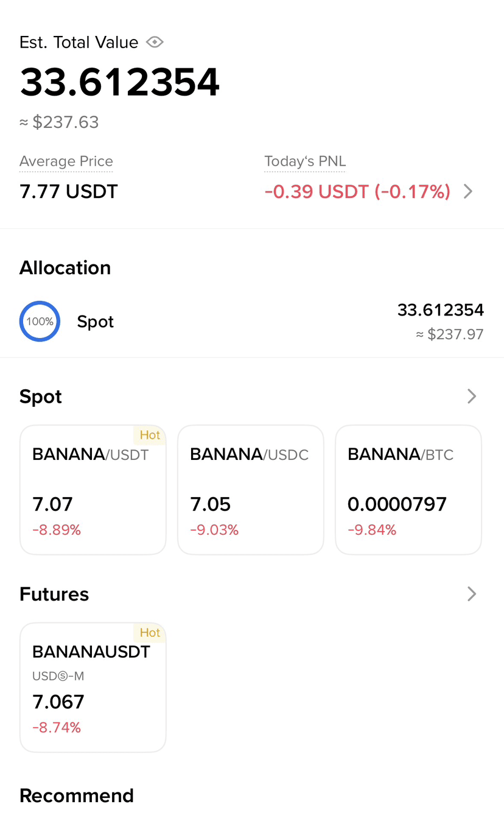504x818 pixels.
Task: Expand the Futures section arrow
Action: coord(472,594)
